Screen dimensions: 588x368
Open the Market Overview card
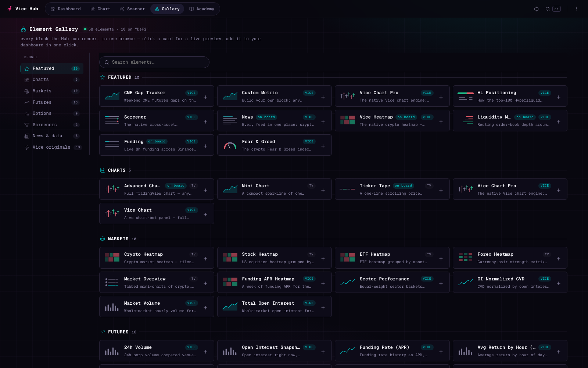pos(157,282)
